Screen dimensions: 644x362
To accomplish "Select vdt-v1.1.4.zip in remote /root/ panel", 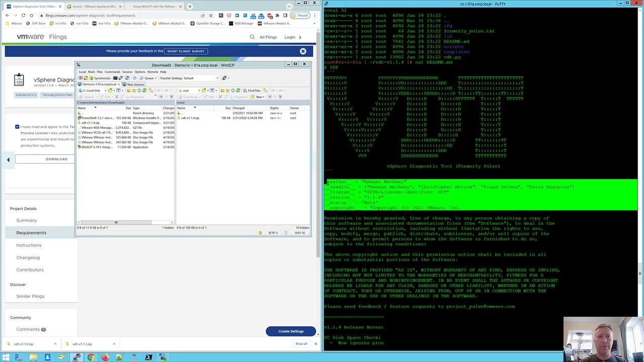I will (190, 118).
